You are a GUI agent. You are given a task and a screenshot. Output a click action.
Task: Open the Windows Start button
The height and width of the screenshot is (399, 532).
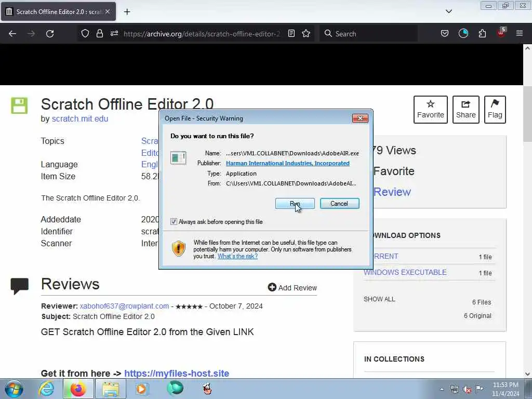(14, 389)
